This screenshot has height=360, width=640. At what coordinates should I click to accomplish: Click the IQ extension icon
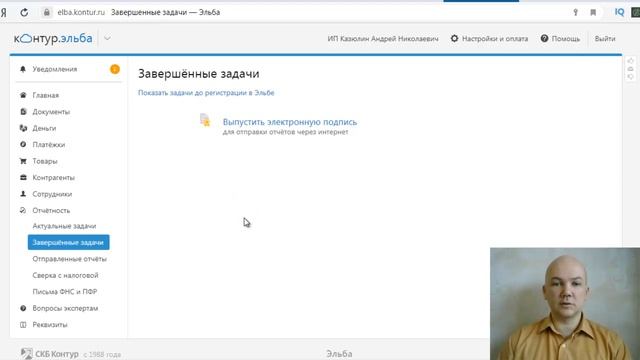tap(619, 12)
